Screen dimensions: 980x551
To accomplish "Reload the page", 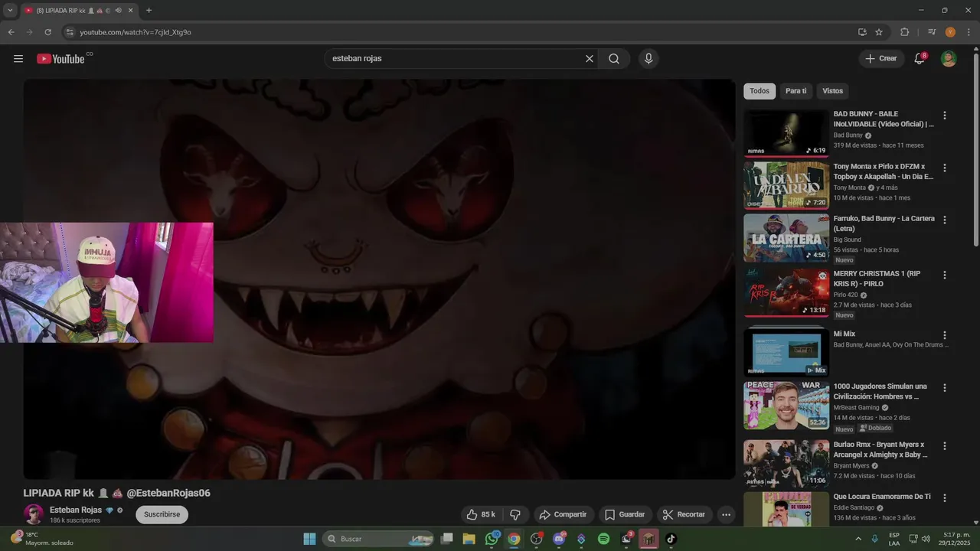I will 47,32.
